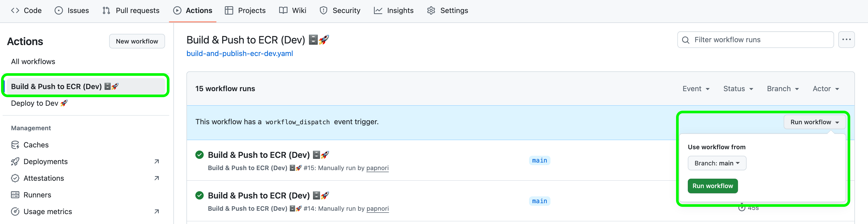The height and width of the screenshot is (224, 868).
Task: Open the Branch: main selector
Action: pos(717,163)
